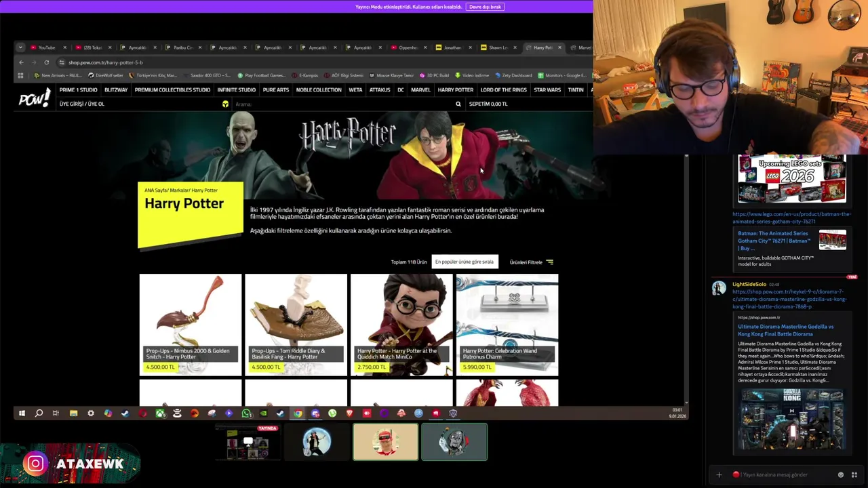Open ATTAKUS menu item
The width and height of the screenshot is (868, 488).
[x=380, y=89]
